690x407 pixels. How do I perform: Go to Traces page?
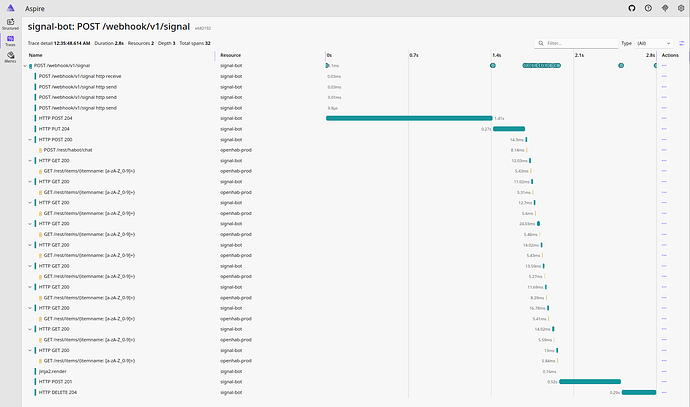(10, 40)
